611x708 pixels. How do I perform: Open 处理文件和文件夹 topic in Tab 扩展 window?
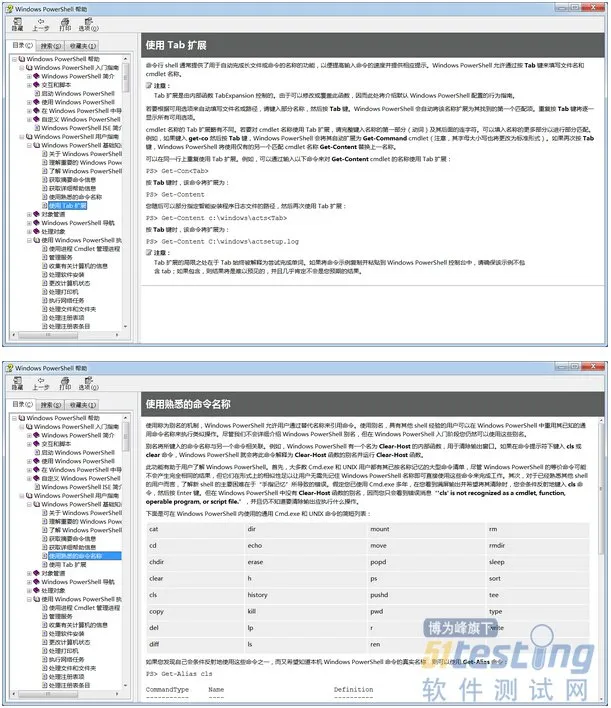(72, 309)
